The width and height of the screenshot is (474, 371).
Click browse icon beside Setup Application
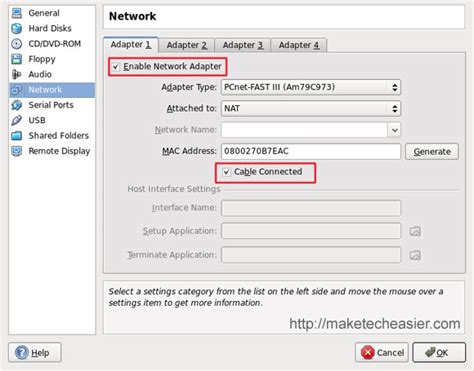pos(415,231)
